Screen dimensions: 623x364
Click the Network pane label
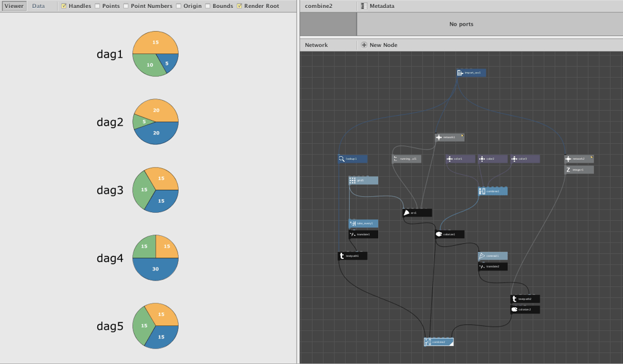316,45
